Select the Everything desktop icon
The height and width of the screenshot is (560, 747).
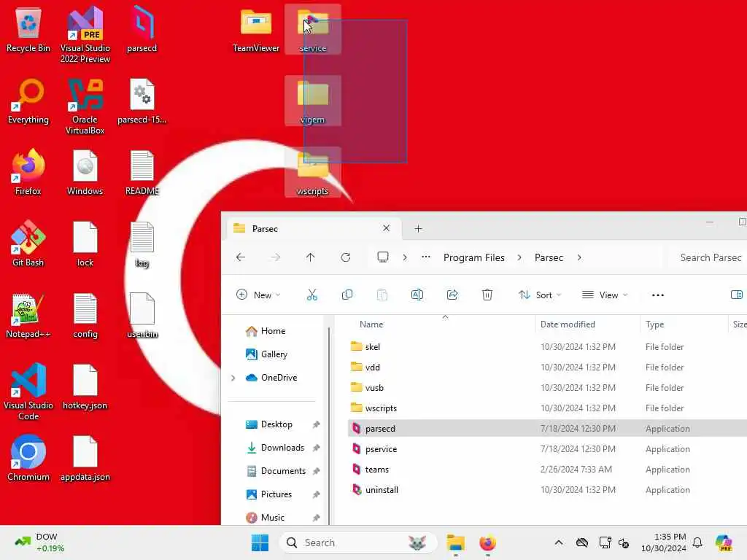click(28, 101)
